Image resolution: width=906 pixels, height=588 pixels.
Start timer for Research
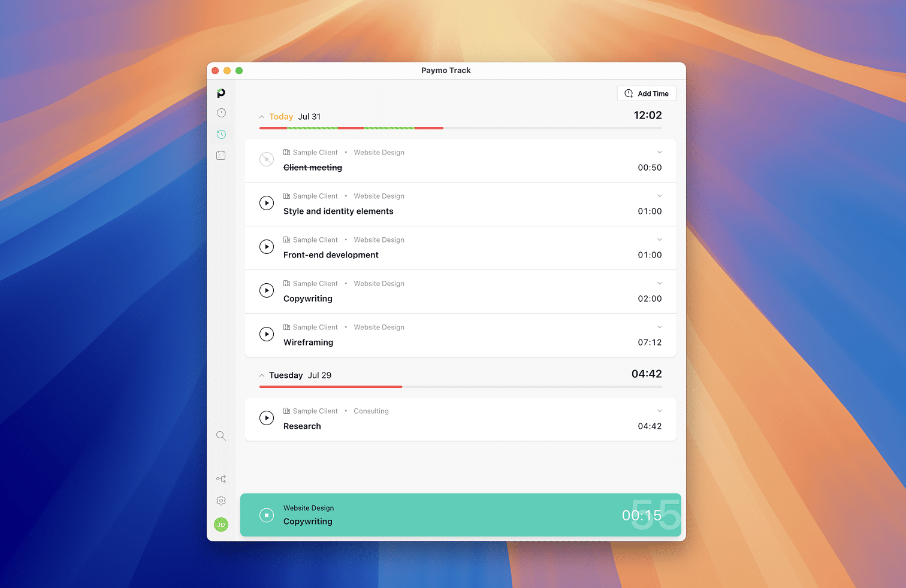click(x=267, y=418)
